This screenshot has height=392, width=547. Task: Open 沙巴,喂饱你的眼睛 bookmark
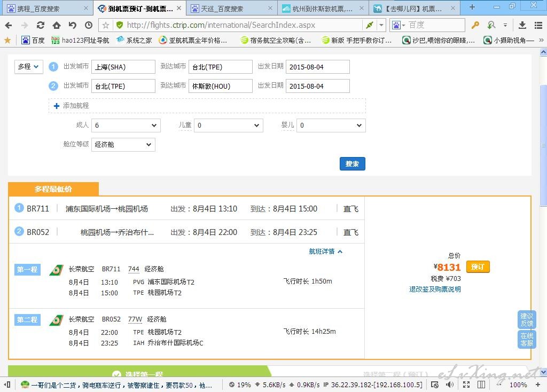point(439,41)
